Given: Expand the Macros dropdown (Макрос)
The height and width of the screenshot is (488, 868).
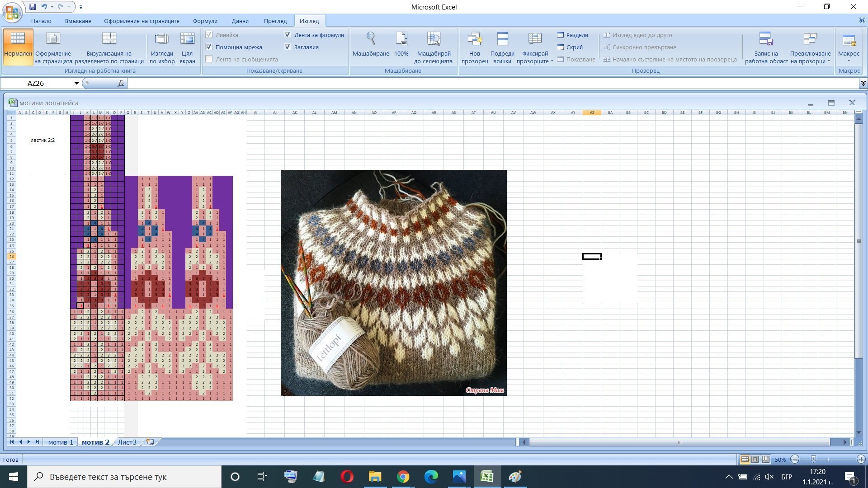Looking at the screenshot, I should [849, 61].
